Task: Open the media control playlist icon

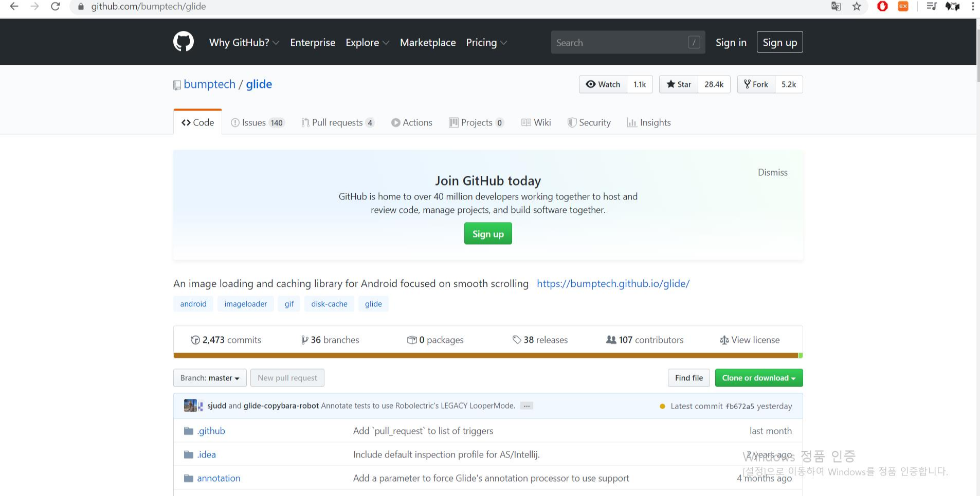Action: 931,6
